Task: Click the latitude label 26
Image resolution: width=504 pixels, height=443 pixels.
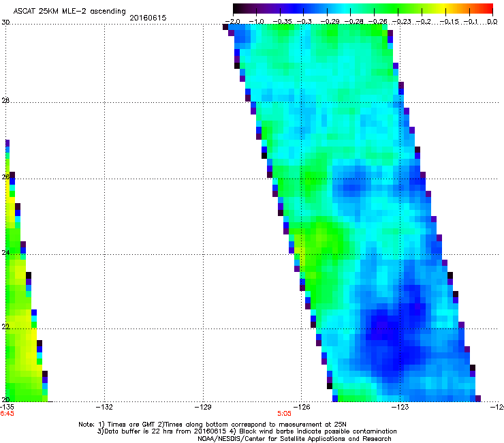Action: click(x=5, y=177)
